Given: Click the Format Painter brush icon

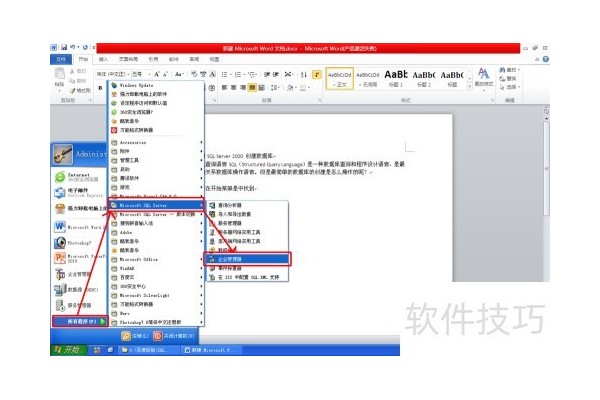Looking at the screenshot, I should coord(72,91).
